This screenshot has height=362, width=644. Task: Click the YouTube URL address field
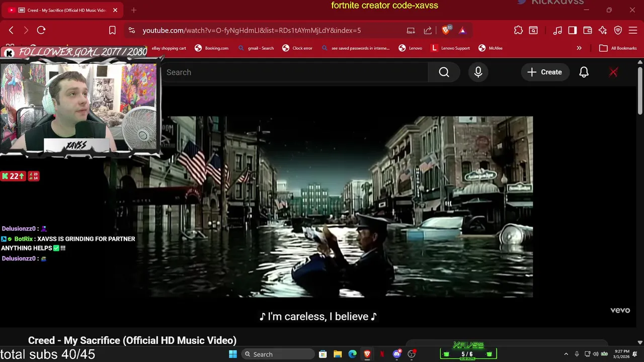pos(252,30)
